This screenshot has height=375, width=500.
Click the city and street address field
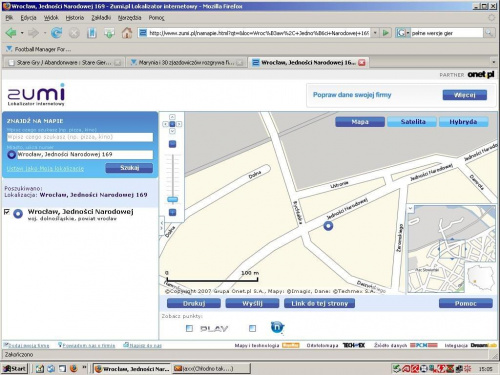pyautogui.click(x=85, y=154)
